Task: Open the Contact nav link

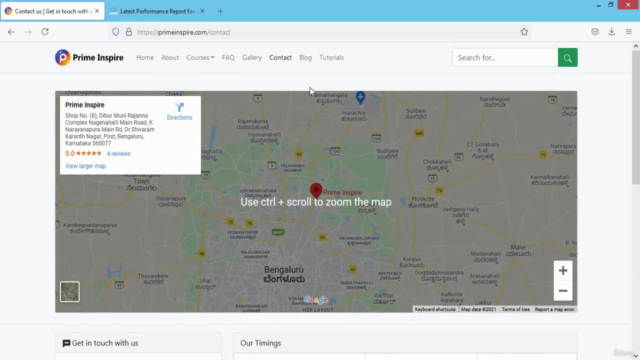Action: coord(280,58)
